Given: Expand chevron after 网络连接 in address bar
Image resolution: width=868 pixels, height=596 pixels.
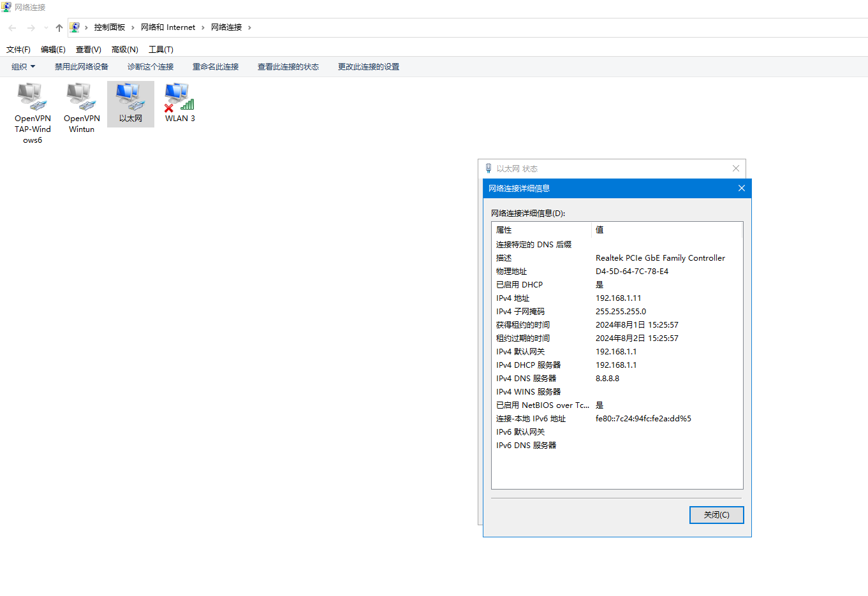Looking at the screenshot, I should click(249, 27).
